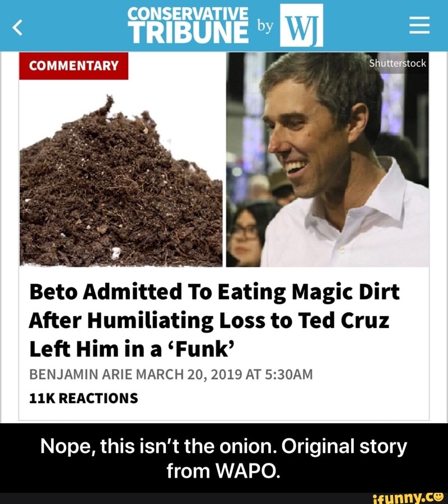The width and height of the screenshot is (448, 504).
Task: Click the WJ logo box
Action: point(301,25)
